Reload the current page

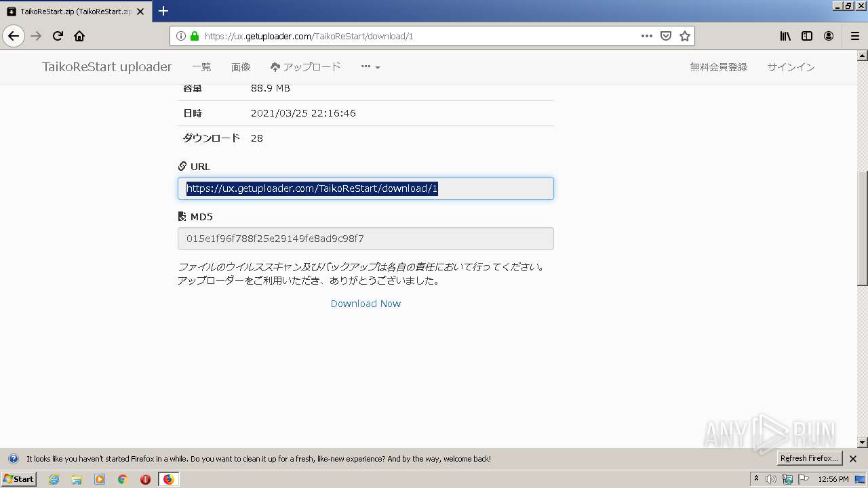(x=58, y=36)
